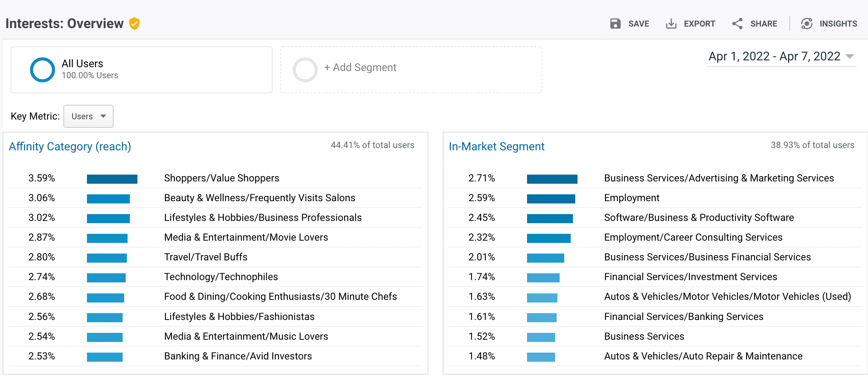
Task: Click the Export download icon
Action: coord(671,24)
